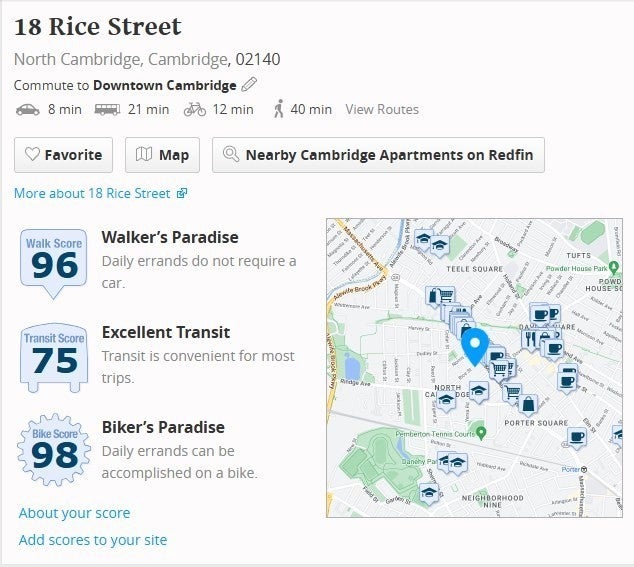This screenshot has height=567, width=634.
Task: Open the Transit Score 75 badge
Action: coord(54,358)
